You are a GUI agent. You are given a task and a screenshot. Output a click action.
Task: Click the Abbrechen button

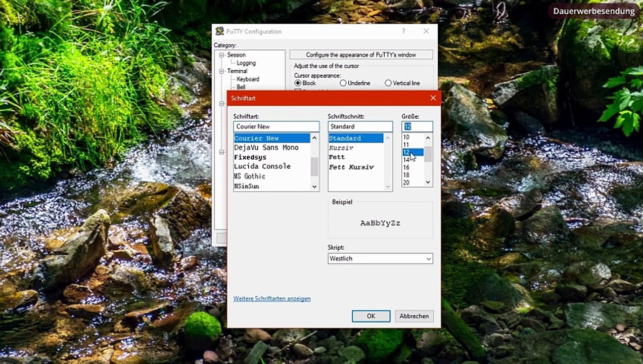pos(414,316)
